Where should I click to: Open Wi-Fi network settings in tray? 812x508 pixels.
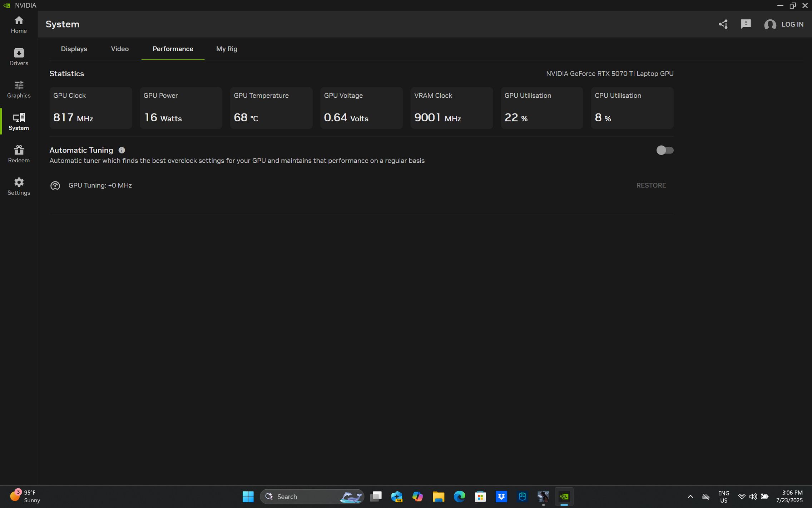coord(742,497)
